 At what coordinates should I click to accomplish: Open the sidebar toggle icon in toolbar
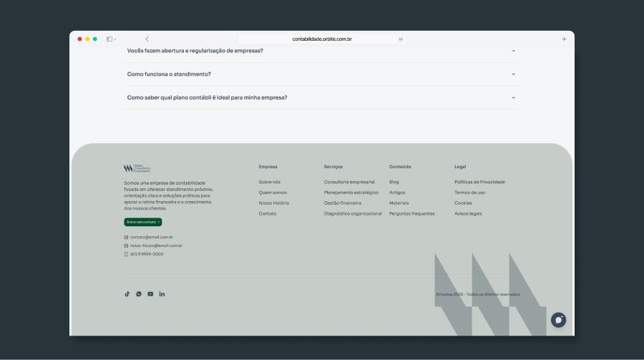(x=111, y=39)
